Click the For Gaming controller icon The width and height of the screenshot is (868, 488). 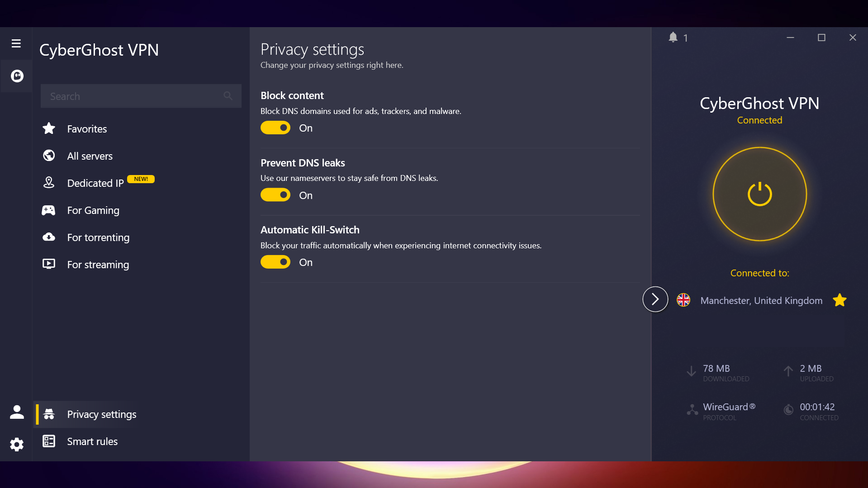(x=49, y=210)
